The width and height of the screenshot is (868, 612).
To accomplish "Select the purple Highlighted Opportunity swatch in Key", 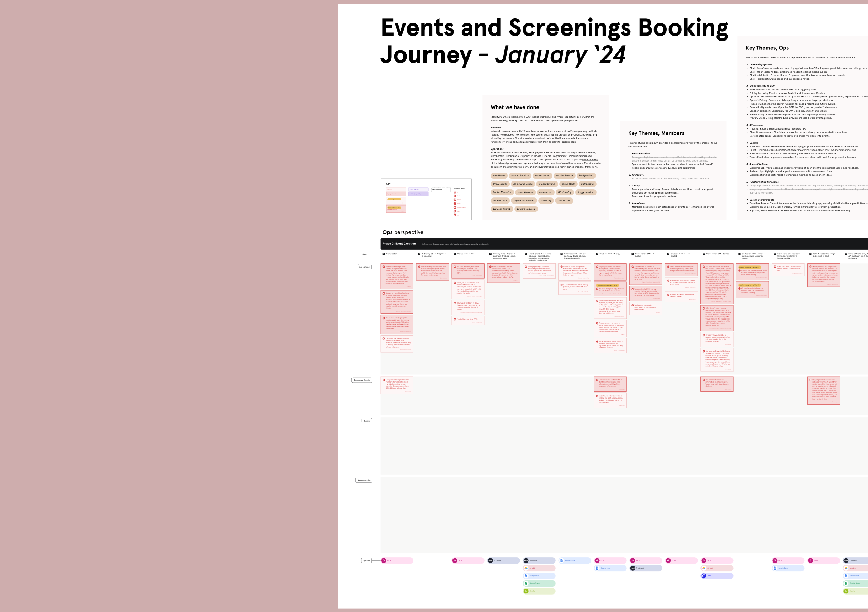I will [x=418, y=194].
